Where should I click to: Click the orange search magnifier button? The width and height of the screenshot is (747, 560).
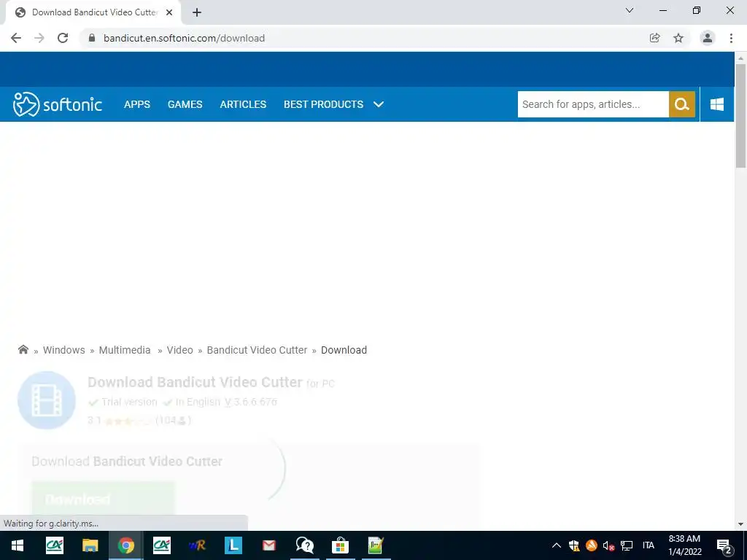(682, 104)
